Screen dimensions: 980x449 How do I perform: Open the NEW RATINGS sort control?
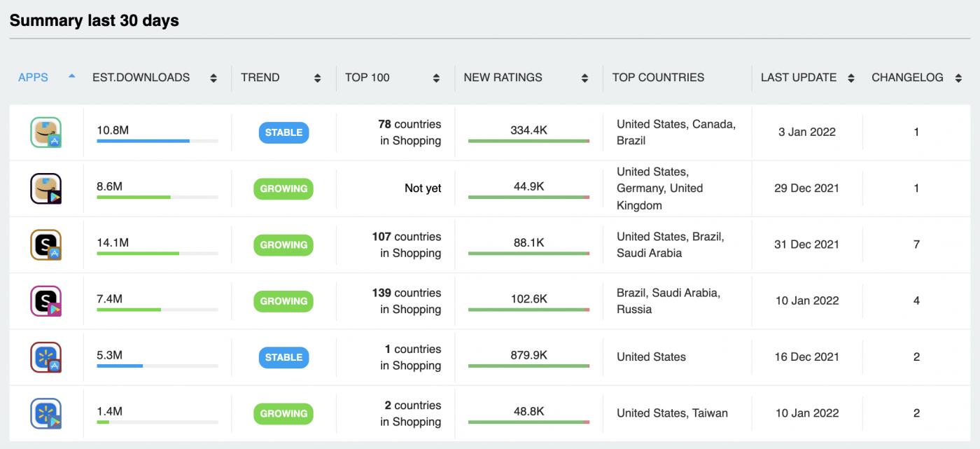tap(585, 78)
